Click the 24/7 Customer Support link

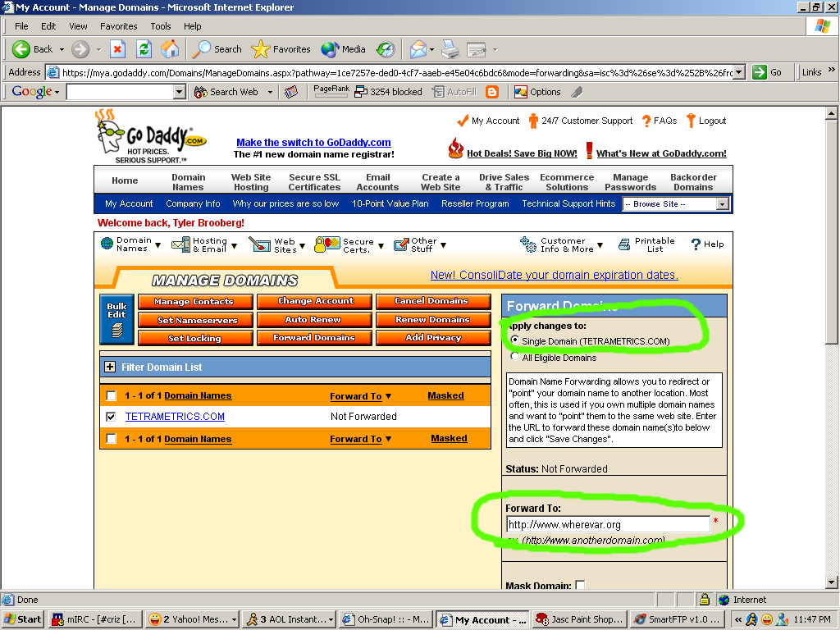pyautogui.click(x=581, y=121)
